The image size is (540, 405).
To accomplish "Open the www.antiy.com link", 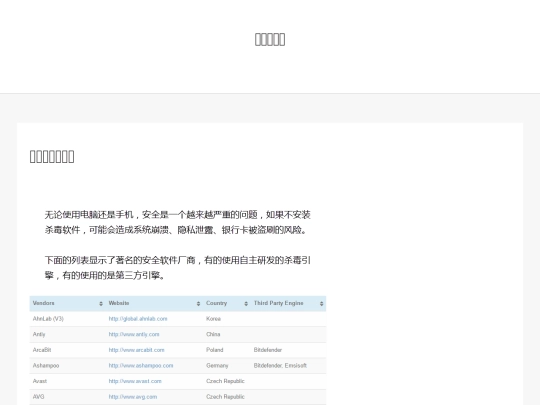I will point(134,334).
